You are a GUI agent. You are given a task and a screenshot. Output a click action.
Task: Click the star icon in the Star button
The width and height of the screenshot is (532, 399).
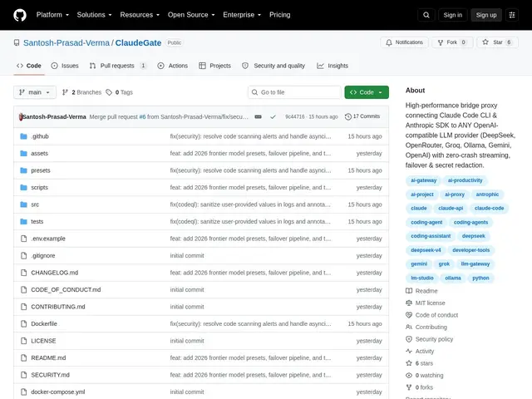pos(485,42)
